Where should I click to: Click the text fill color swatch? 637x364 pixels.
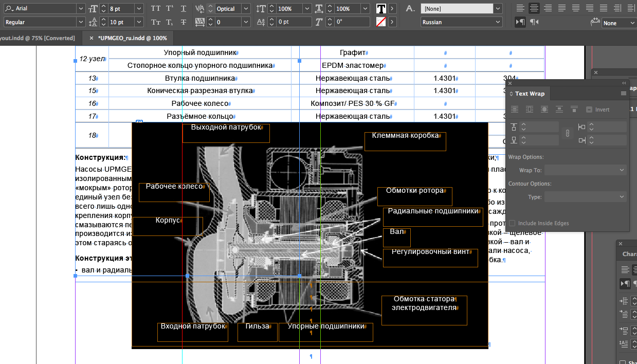(x=381, y=9)
